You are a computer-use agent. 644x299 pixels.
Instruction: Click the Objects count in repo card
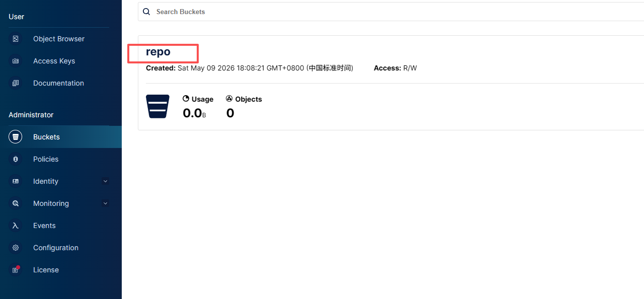pos(230,113)
